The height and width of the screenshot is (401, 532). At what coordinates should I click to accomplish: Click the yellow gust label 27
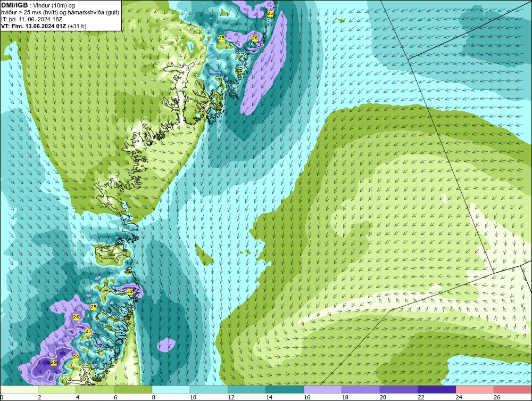(88, 331)
